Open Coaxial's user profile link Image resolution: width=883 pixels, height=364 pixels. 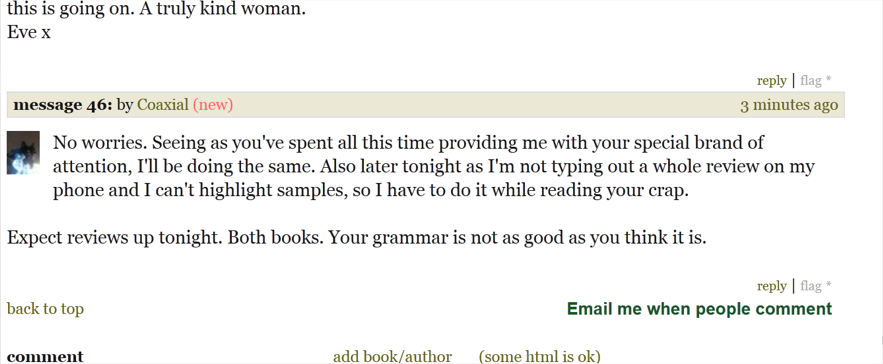pos(163,105)
